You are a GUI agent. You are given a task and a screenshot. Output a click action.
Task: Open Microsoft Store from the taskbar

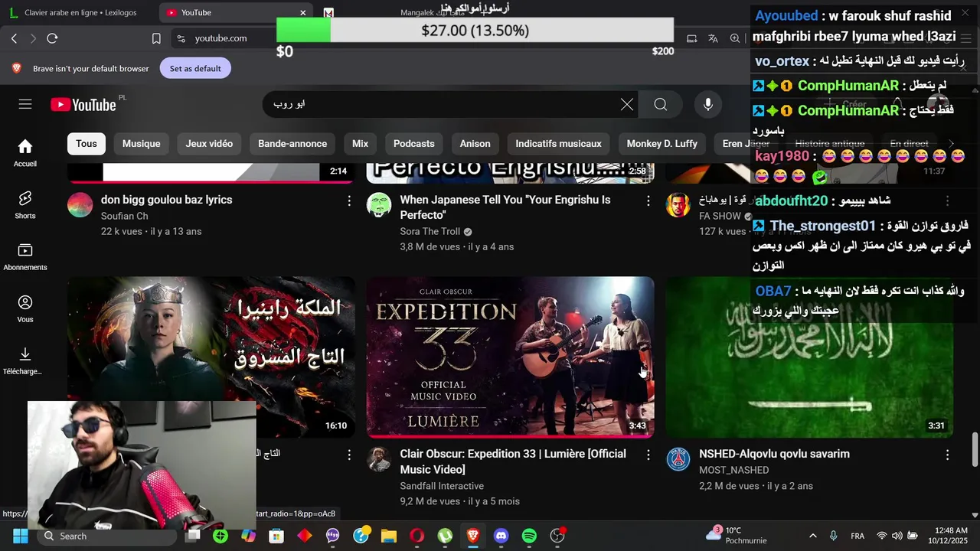(276, 536)
